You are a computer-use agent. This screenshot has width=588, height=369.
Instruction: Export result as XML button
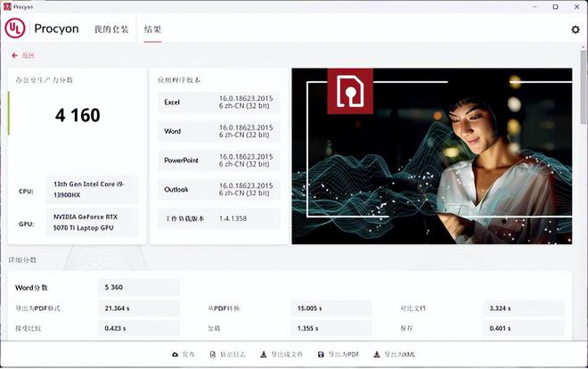(x=395, y=355)
